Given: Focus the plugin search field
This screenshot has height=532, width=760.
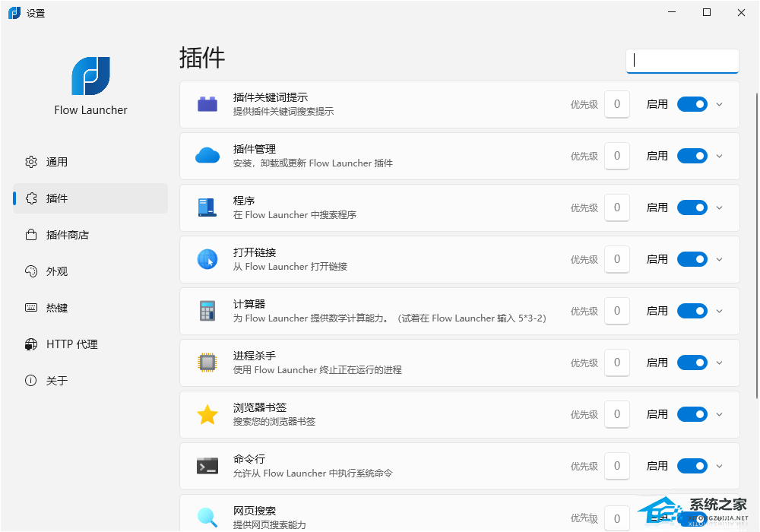Looking at the screenshot, I should pos(682,61).
